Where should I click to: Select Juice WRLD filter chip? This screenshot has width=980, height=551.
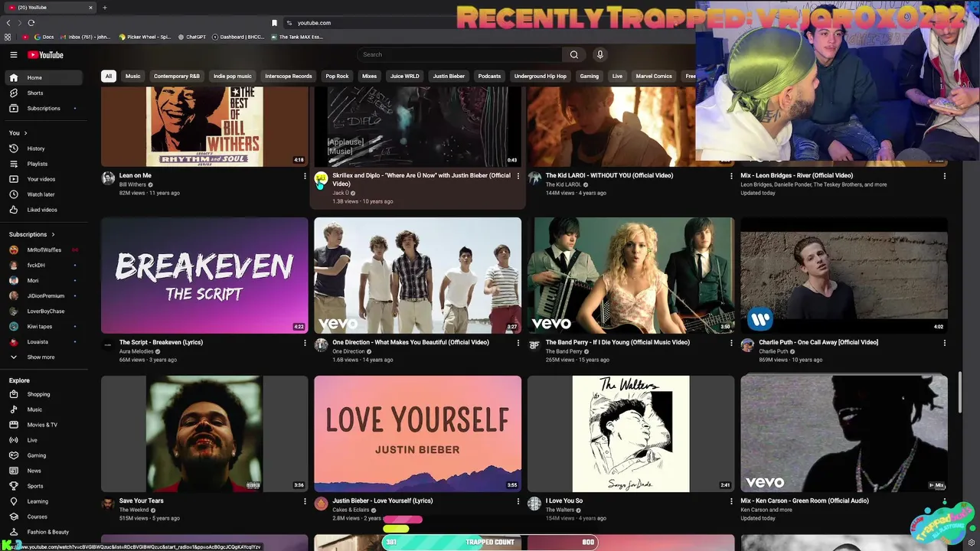click(x=404, y=77)
